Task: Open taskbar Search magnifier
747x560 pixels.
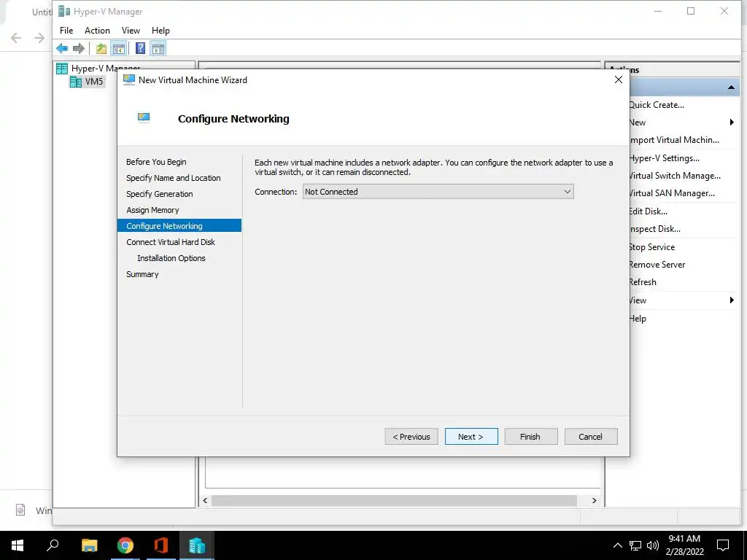Action: (x=53, y=545)
